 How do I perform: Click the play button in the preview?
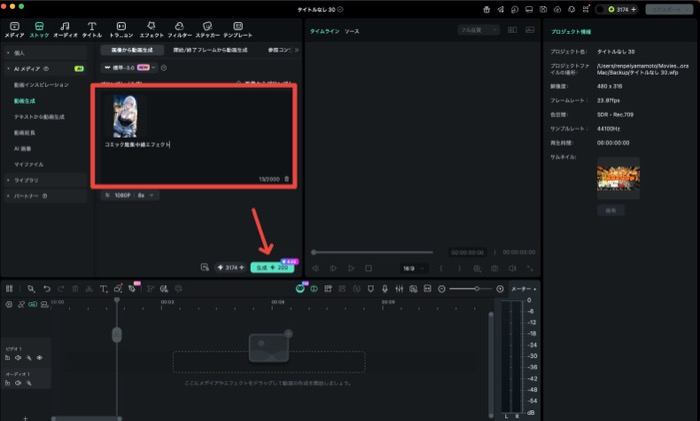(x=351, y=268)
